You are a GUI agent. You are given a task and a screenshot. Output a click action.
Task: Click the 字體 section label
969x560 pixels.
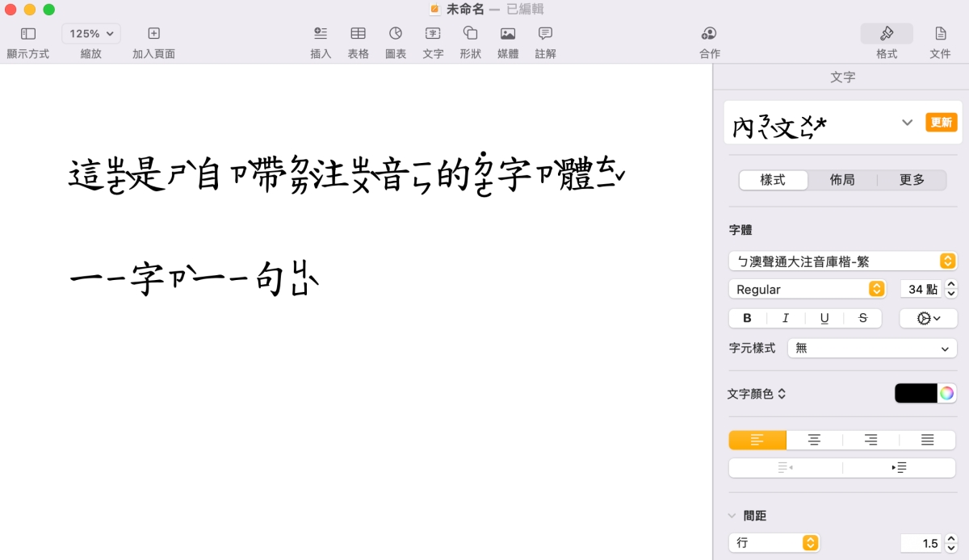740,230
